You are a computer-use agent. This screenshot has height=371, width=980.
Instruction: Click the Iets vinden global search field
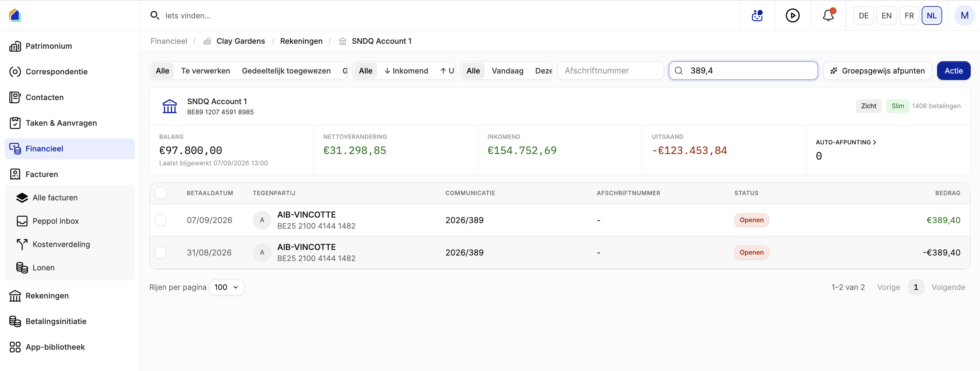click(x=441, y=15)
